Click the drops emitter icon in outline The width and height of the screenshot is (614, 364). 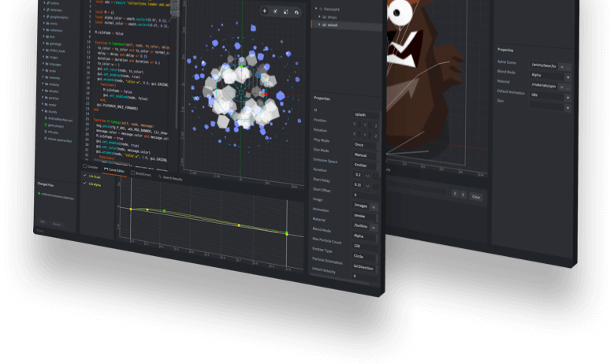coord(325,17)
